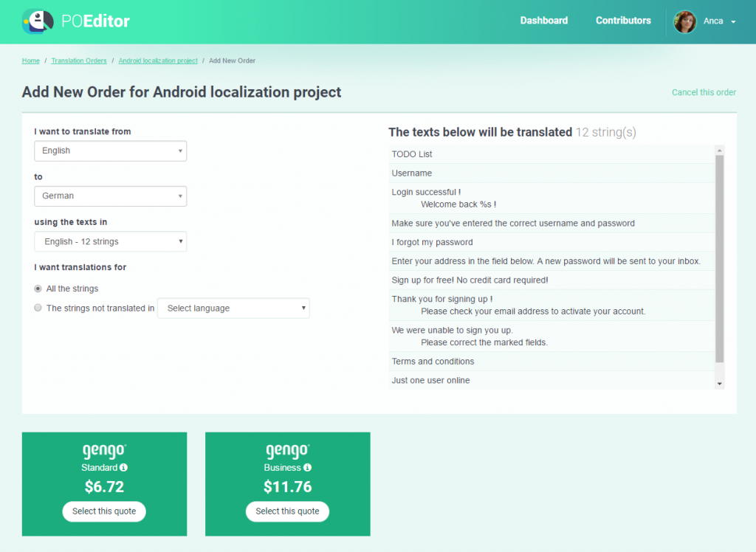
Task: Select the gengo logo on the $11.76 card
Action: click(x=287, y=451)
